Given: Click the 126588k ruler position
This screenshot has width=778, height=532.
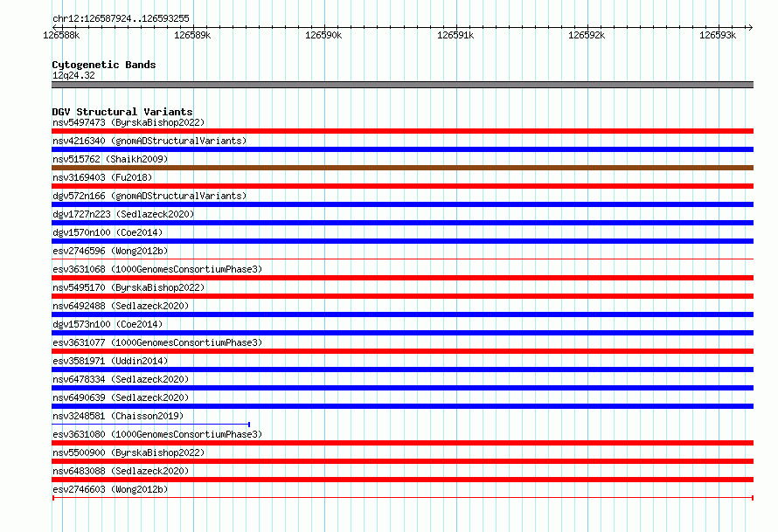Looking at the screenshot, I should [x=61, y=35].
